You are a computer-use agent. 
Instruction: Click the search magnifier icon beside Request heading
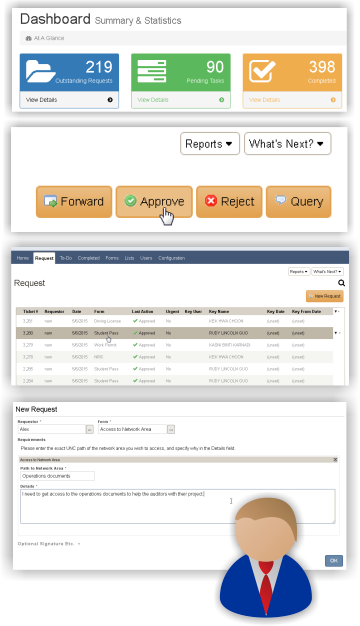pyautogui.click(x=342, y=283)
